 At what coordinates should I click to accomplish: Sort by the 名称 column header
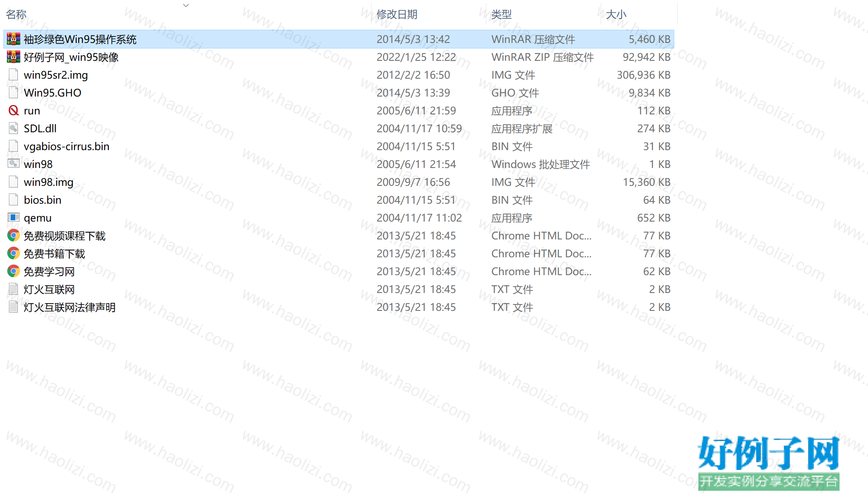pyautogui.click(x=16, y=14)
